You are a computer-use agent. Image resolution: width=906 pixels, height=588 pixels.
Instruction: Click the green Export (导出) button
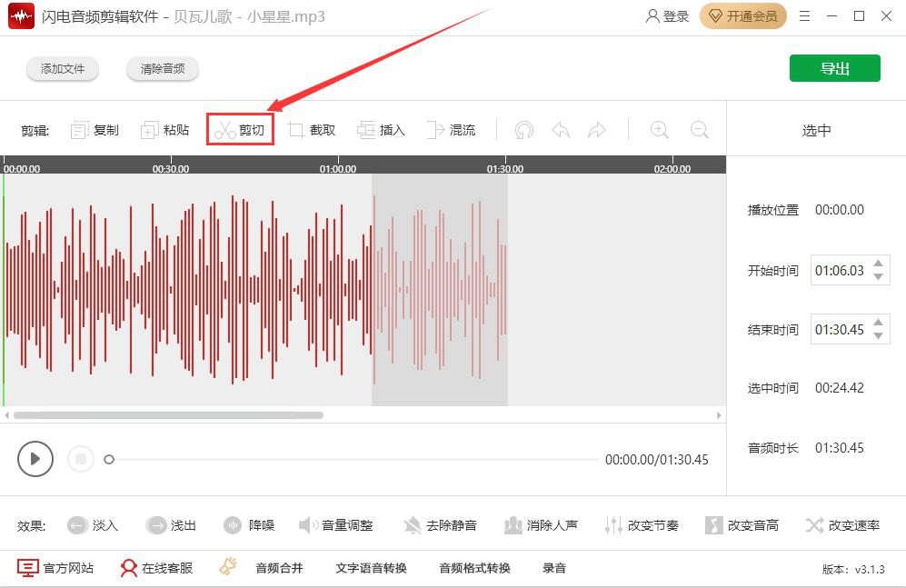[x=835, y=68]
